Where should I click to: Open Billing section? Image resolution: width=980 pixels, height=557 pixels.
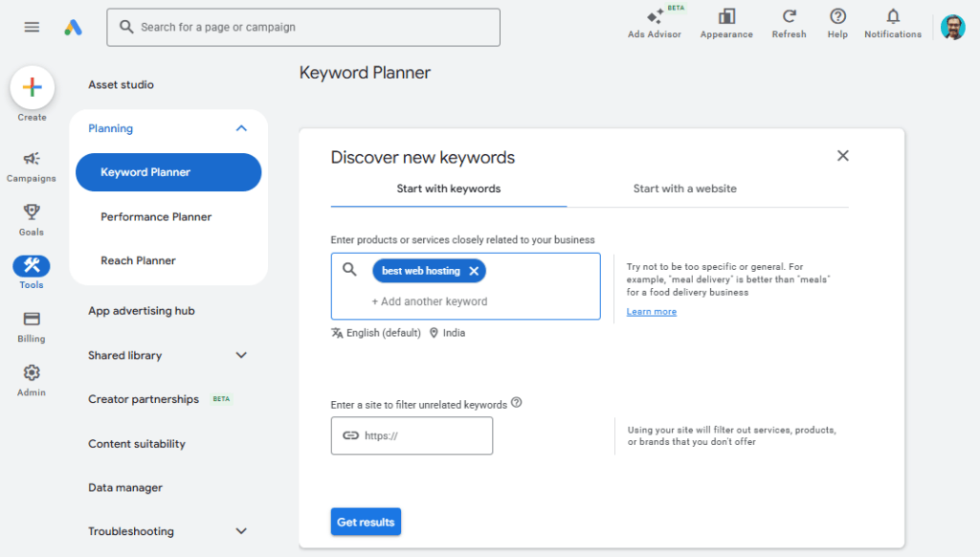[32, 327]
